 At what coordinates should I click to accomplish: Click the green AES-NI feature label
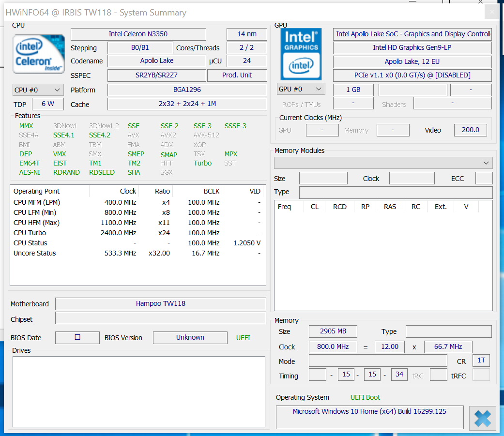tap(30, 173)
